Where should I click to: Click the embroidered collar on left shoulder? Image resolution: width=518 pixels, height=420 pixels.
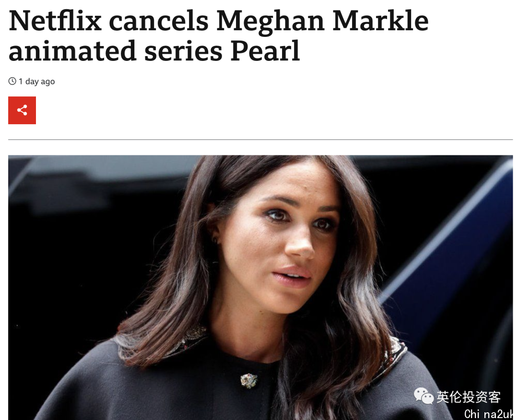coord(185,340)
